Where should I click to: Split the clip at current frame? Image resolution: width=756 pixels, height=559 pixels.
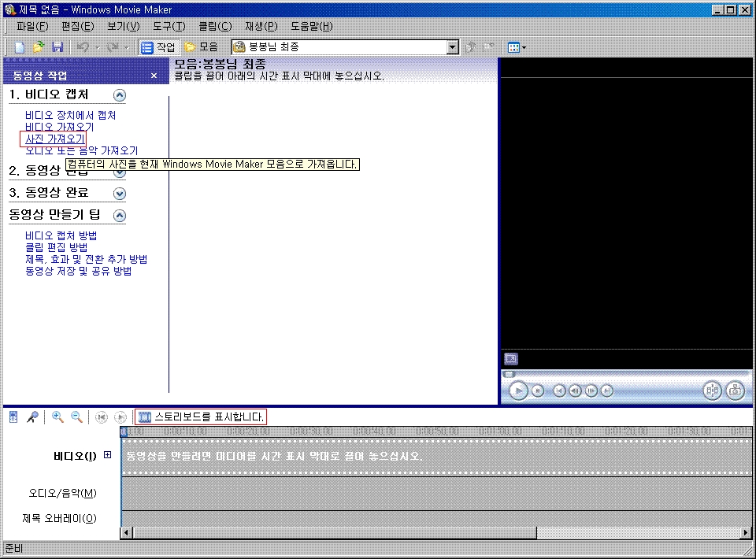click(x=712, y=391)
